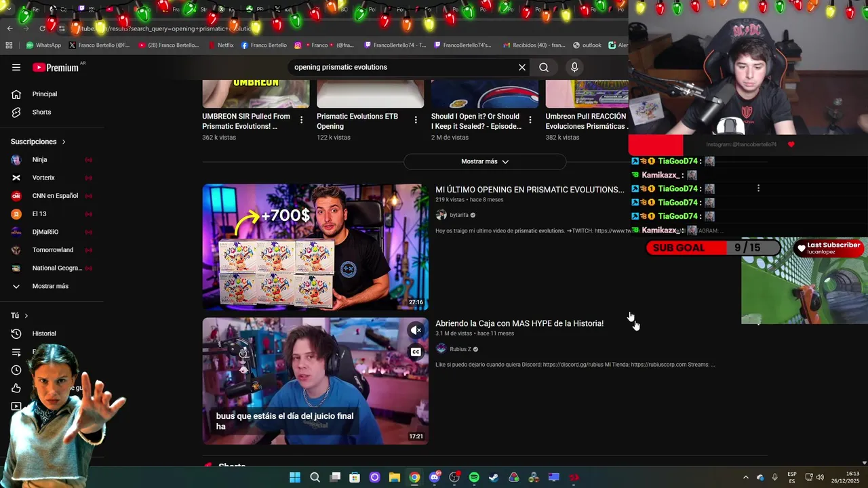Screen dimensions: 868x488
Task: Open the chat message three-dot menu
Action: pyautogui.click(x=758, y=188)
